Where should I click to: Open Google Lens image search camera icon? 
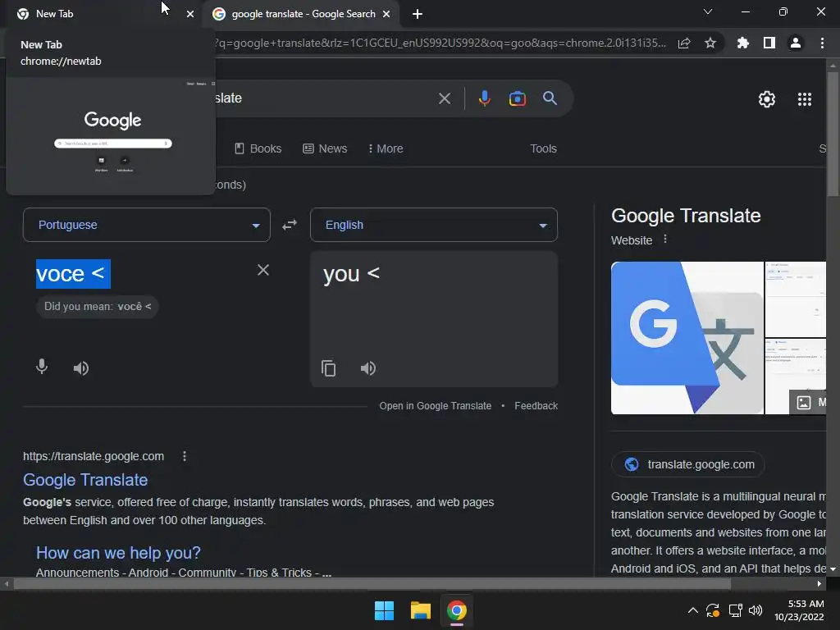tap(517, 98)
